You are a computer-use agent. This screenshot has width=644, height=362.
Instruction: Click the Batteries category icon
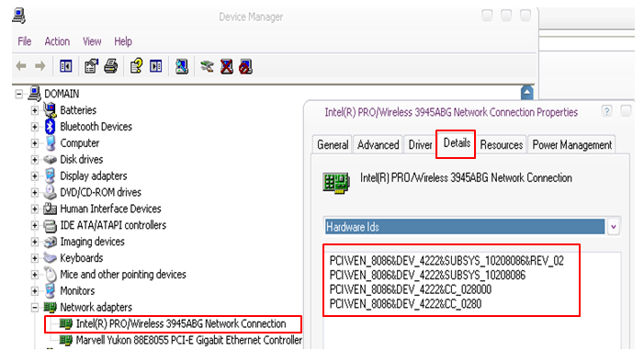[x=51, y=109]
